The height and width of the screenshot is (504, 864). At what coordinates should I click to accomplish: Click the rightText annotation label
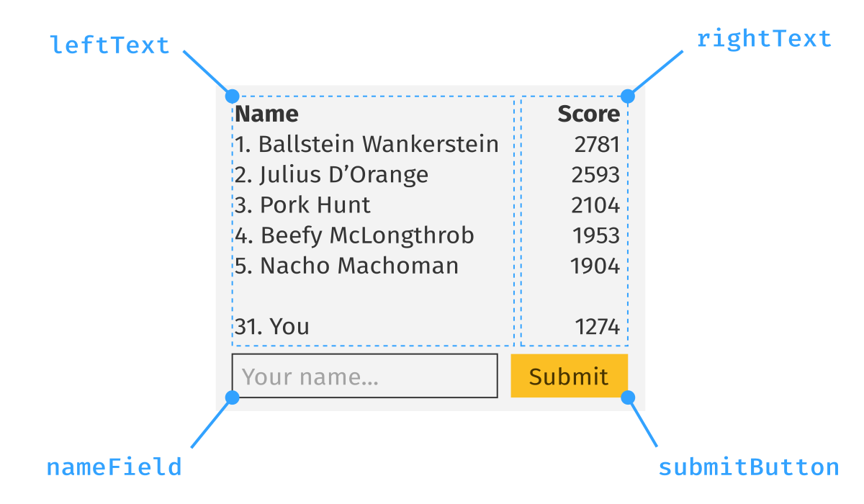pos(763,39)
